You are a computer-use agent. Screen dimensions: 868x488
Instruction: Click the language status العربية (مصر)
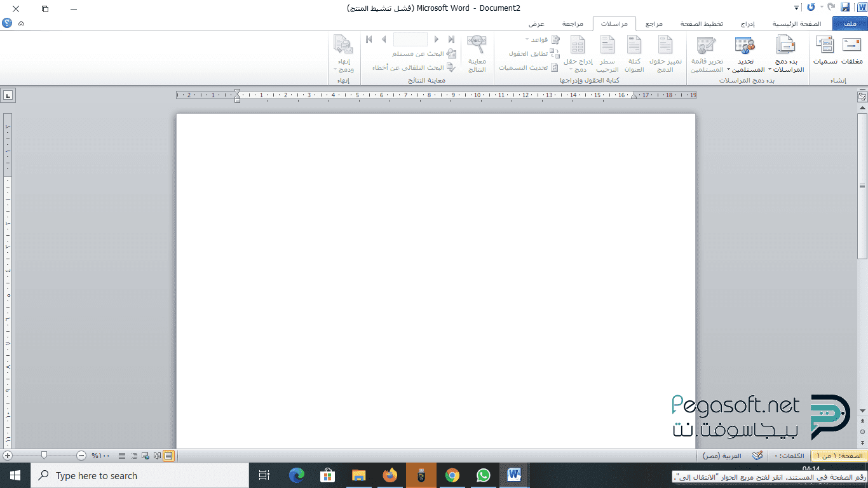[x=722, y=456]
